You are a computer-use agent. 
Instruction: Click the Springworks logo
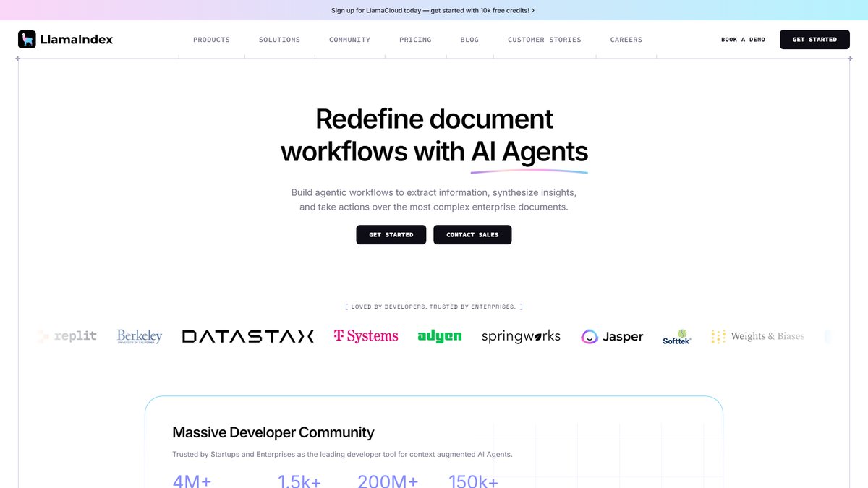tap(521, 336)
